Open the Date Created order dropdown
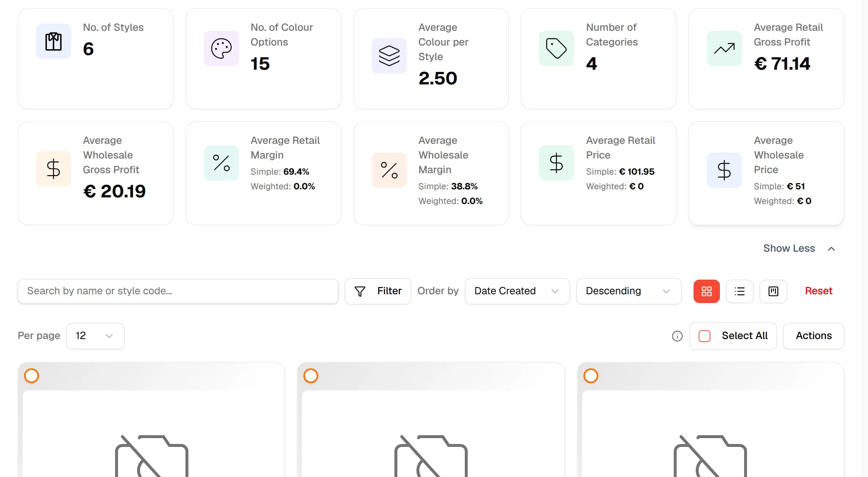The width and height of the screenshot is (868, 477). point(518,291)
